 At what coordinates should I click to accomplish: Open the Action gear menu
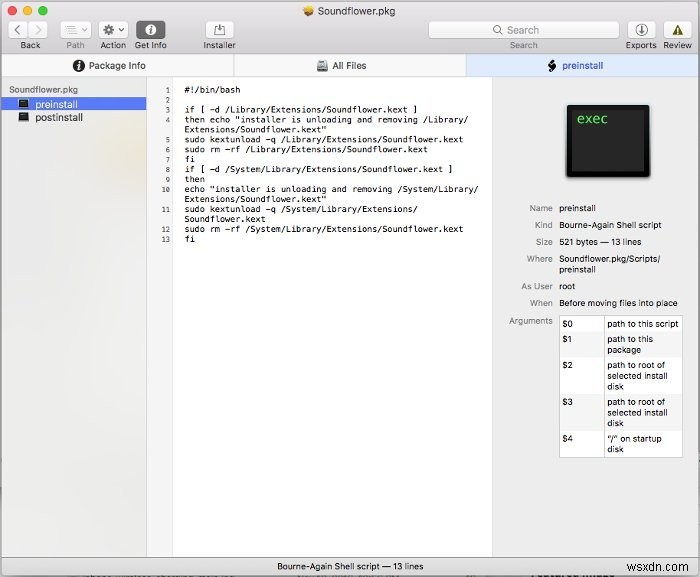(113, 30)
